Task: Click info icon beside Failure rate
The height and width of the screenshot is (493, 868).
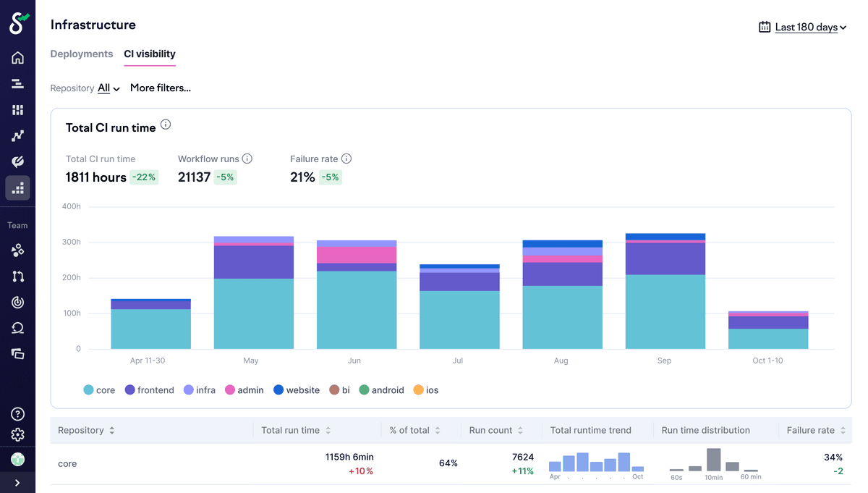Action: (346, 159)
